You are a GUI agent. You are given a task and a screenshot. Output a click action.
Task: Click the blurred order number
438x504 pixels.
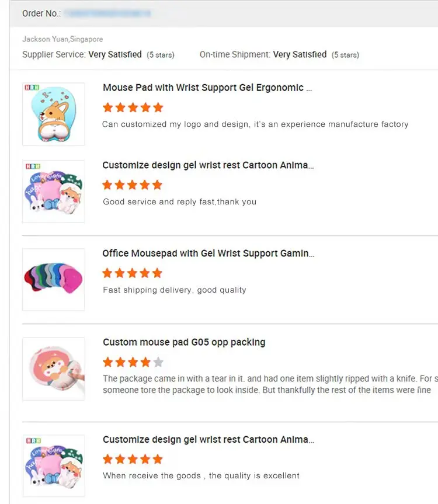click(x=107, y=13)
